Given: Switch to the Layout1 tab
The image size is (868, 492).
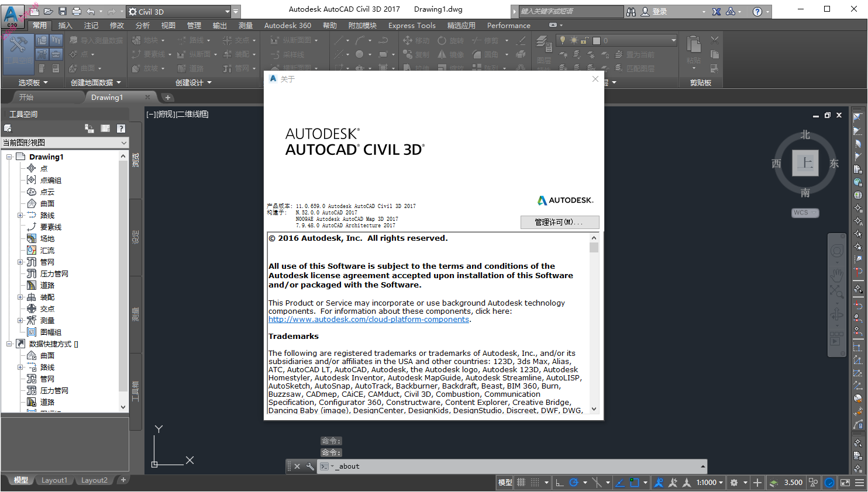Looking at the screenshot, I should click(54, 480).
